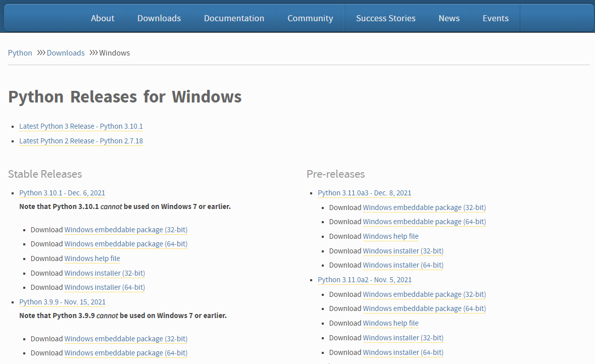This screenshot has height=364, width=595.
Task: Click the Windows breadcrumb text
Action: click(114, 53)
